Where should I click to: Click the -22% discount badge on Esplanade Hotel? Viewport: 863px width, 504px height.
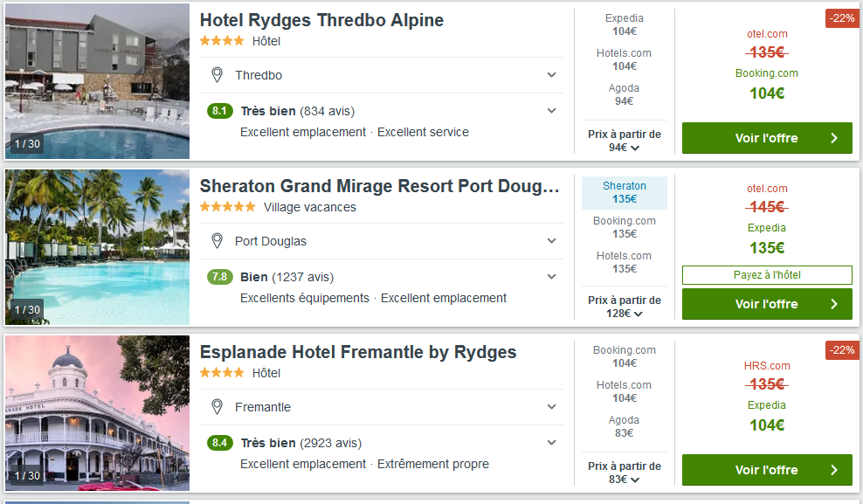[842, 350]
